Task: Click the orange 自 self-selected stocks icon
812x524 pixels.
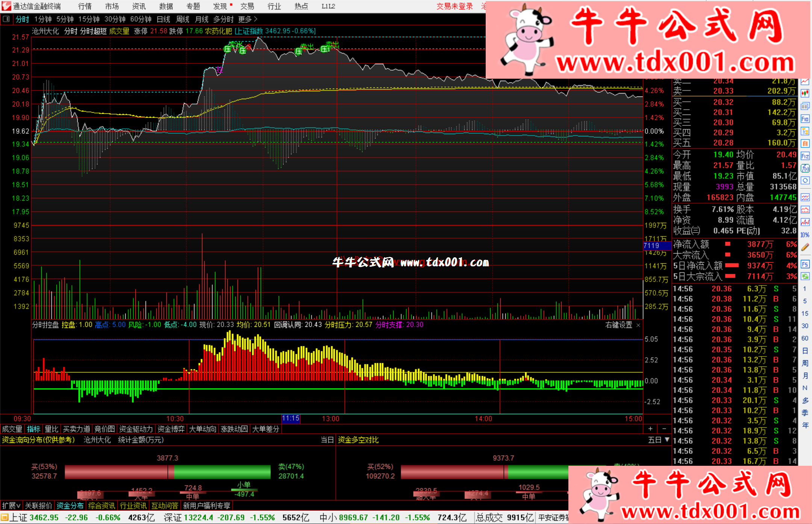Action: [x=805, y=143]
